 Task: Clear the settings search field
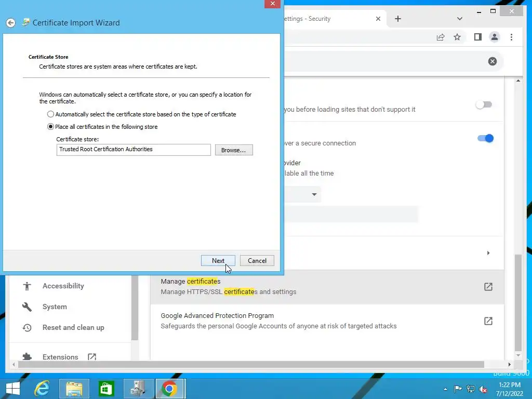[493, 61]
